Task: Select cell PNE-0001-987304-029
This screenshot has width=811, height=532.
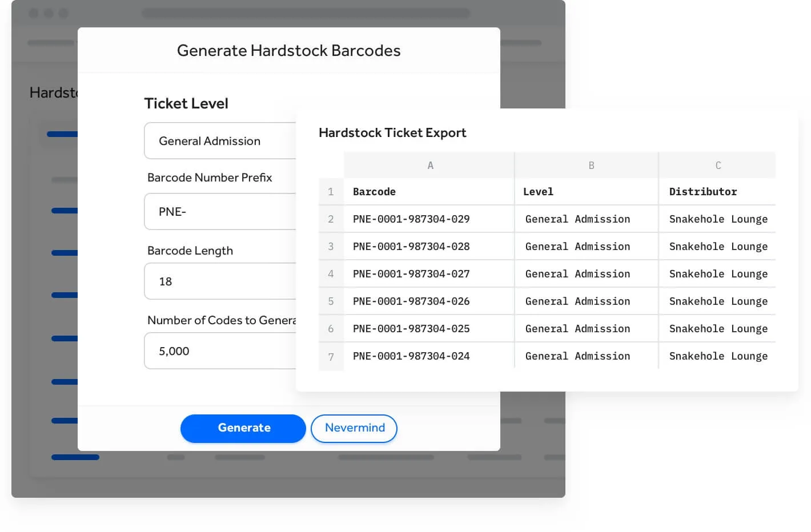Action: point(411,219)
